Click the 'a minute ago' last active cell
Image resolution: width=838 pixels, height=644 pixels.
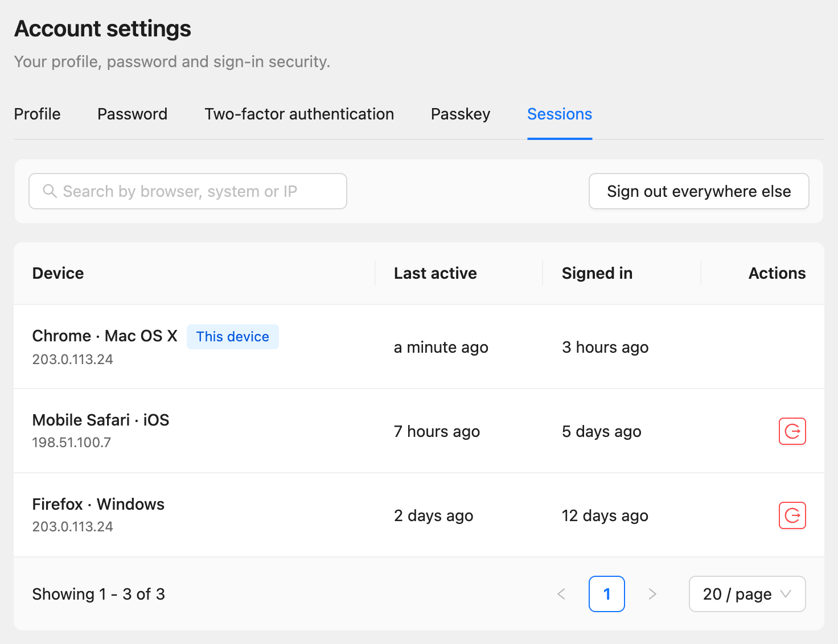point(441,347)
